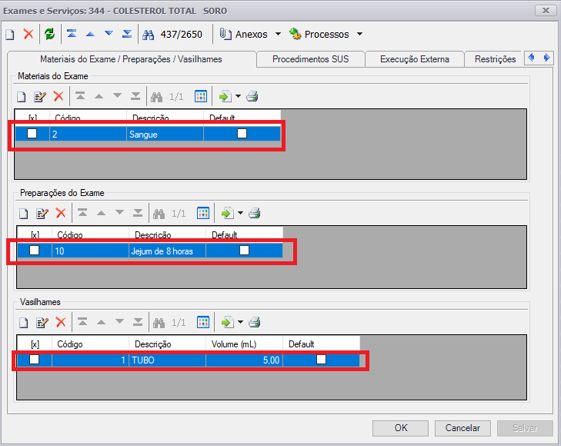Click export icon in Vasilhames toolbar
561x446 pixels.
click(228, 322)
